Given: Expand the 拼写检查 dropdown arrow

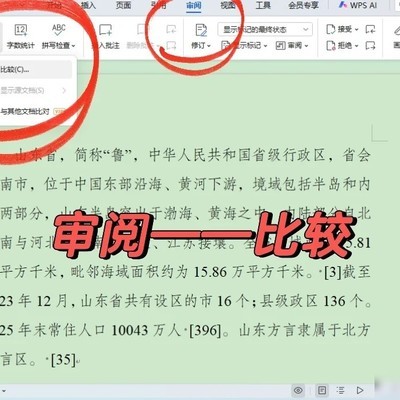Looking at the screenshot, I should coord(74,46).
